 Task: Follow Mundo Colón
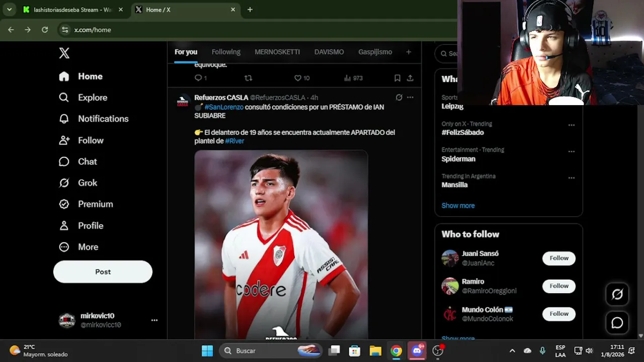pyautogui.click(x=559, y=314)
